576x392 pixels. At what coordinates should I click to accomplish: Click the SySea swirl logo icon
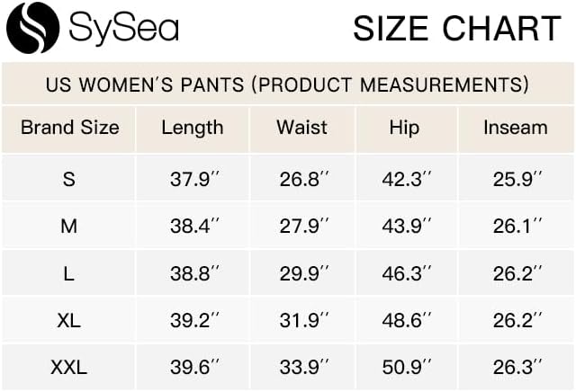pyautogui.click(x=32, y=28)
